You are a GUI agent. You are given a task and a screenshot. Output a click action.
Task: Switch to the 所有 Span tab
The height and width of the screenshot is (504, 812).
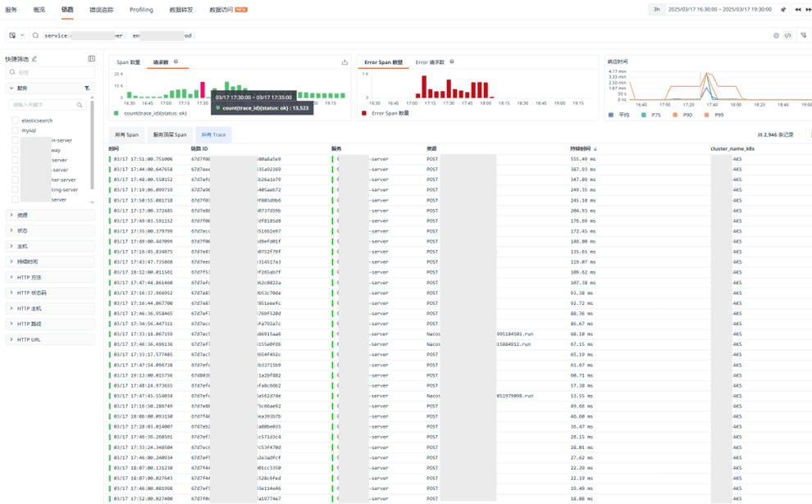(126, 134)
